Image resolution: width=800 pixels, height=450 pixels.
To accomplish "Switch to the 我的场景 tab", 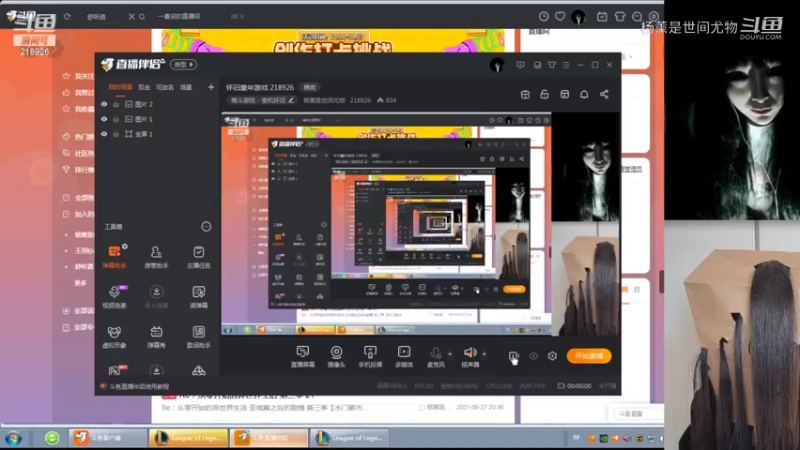I will [120, 87].
